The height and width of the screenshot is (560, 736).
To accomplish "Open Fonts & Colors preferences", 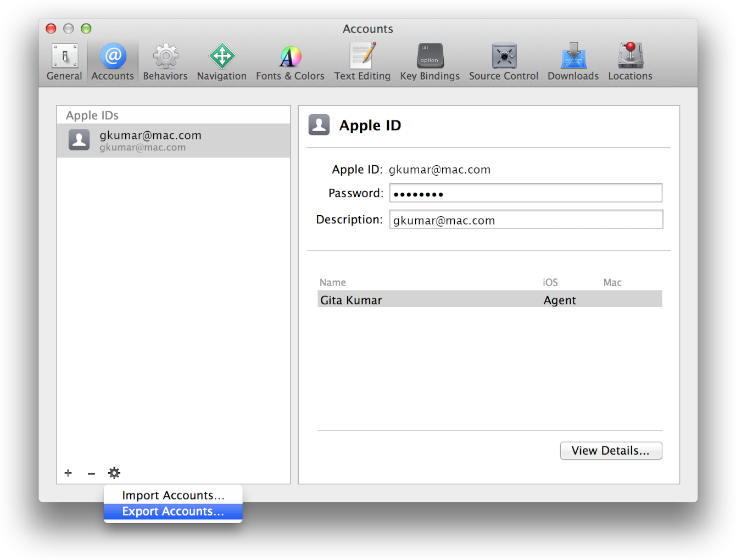I will click(290, 62).
